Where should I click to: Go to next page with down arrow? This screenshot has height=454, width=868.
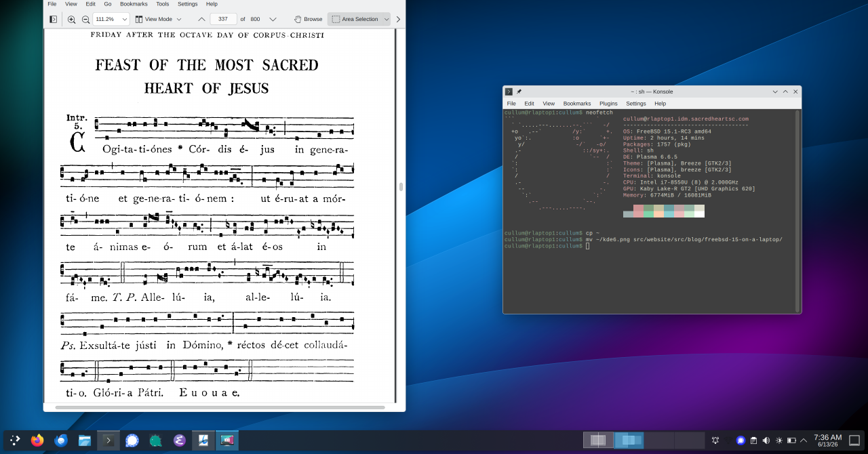273,19
